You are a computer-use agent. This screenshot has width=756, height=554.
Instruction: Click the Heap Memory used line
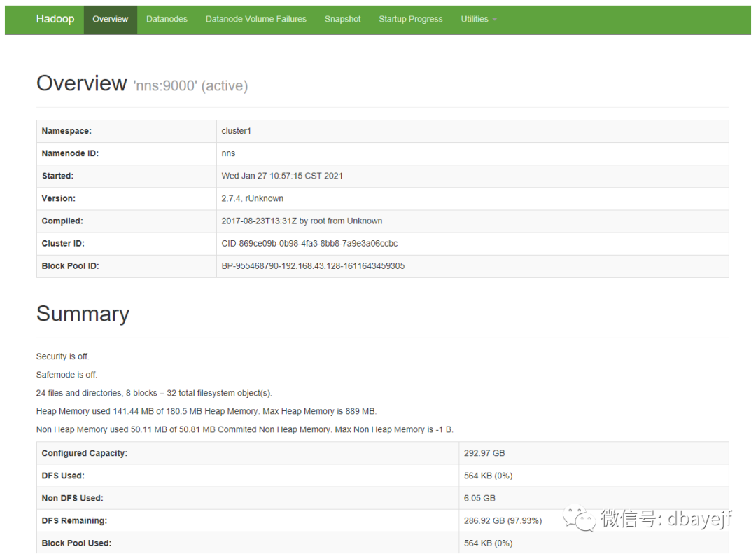click(x=206, y=412)
